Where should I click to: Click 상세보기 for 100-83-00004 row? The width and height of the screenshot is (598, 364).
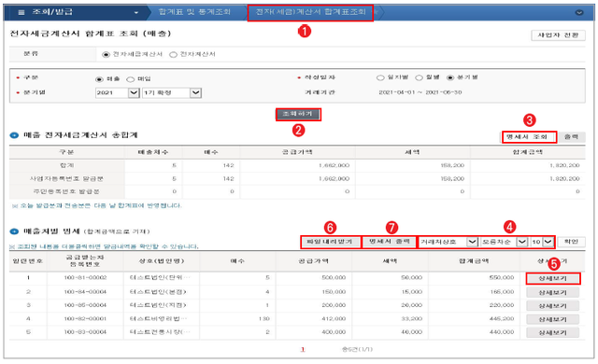click(x=552, y=332)
